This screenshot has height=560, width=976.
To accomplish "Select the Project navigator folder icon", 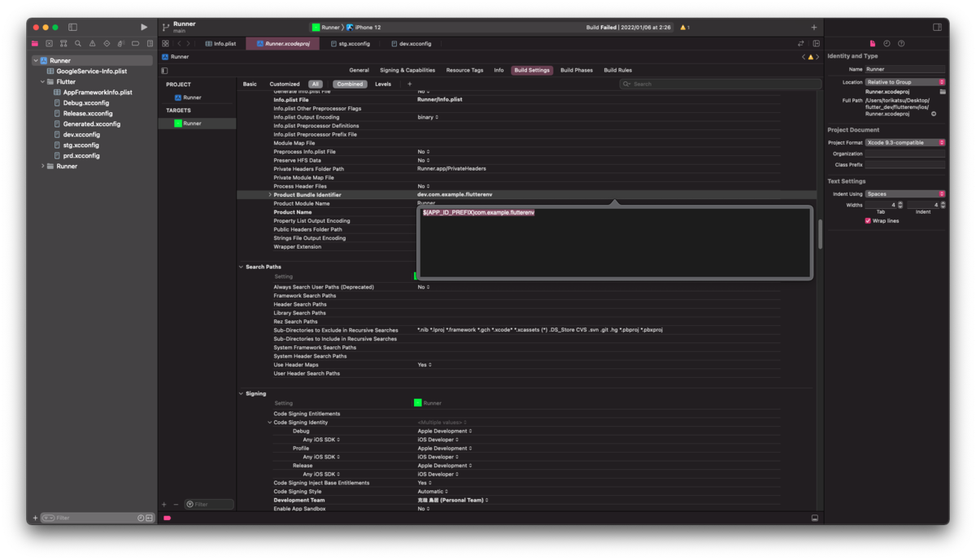I will [35, 43].
